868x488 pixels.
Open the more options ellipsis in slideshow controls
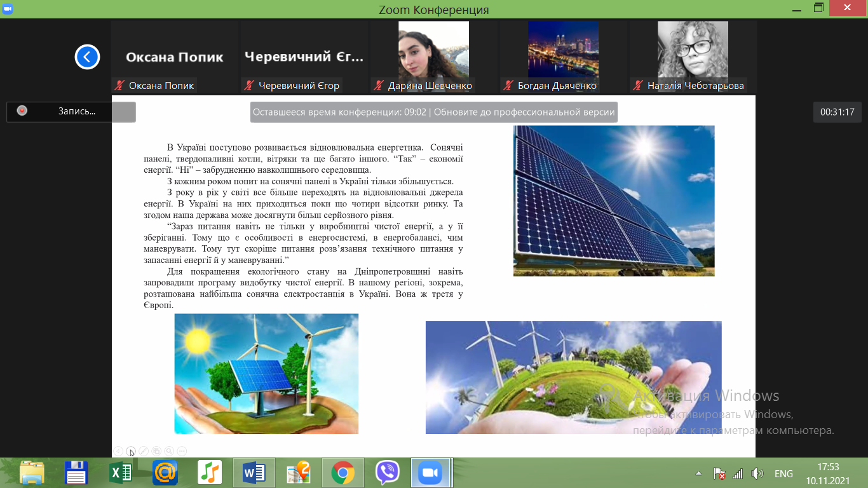182,451
